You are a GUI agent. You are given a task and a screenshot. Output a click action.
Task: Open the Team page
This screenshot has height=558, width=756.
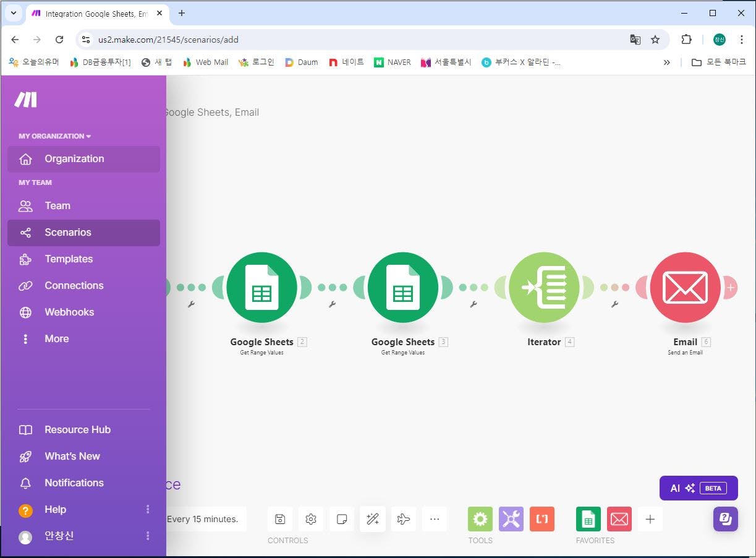click(x=83, y=206)
